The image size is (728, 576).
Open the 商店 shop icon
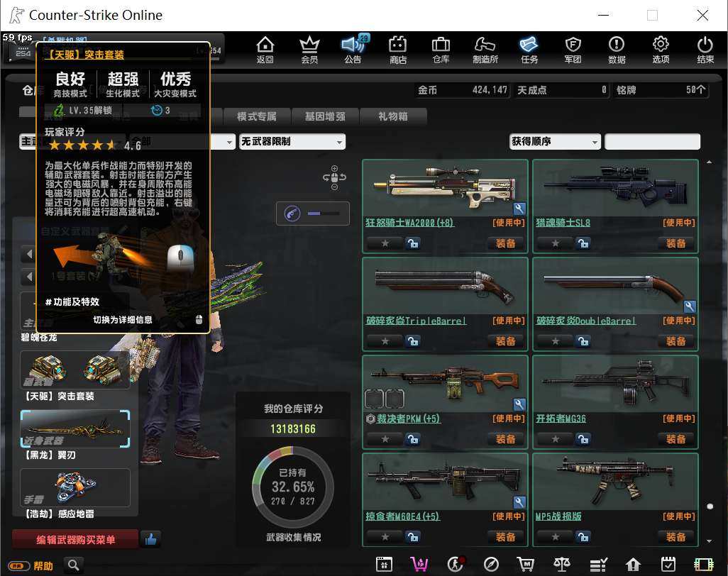[398, 50]
